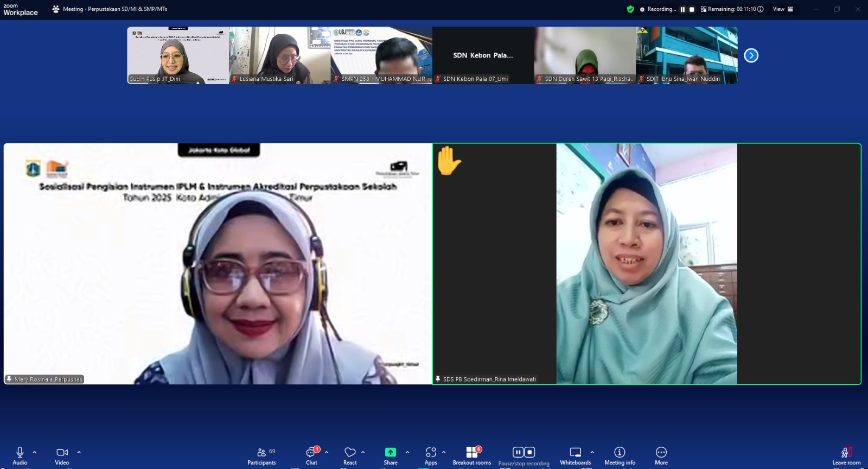Click the meeting group icon beside the title
868x469 pixels.
pyautogui.click(x=56, y=9)
